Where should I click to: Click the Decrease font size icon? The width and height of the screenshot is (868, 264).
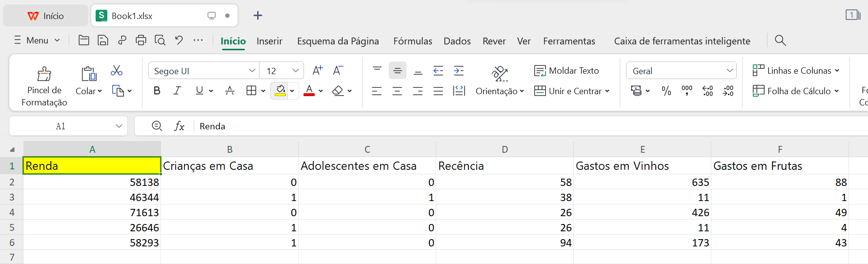click(x=338, y=71)
